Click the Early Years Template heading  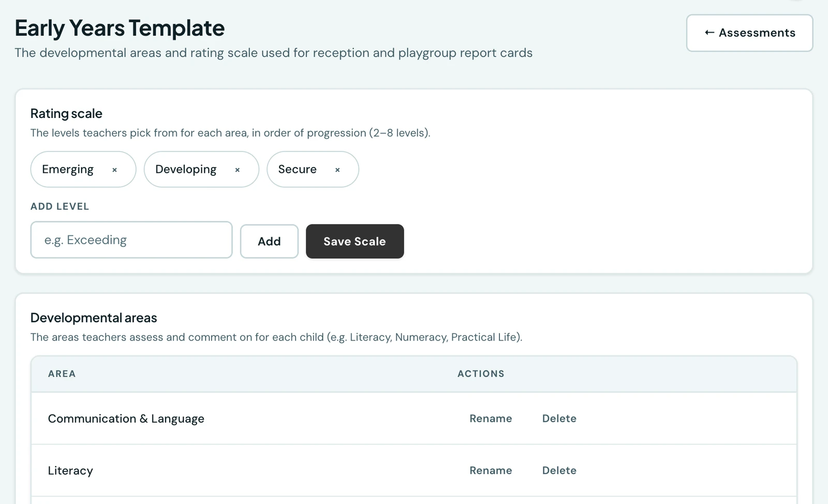click(x=120, y=28)
